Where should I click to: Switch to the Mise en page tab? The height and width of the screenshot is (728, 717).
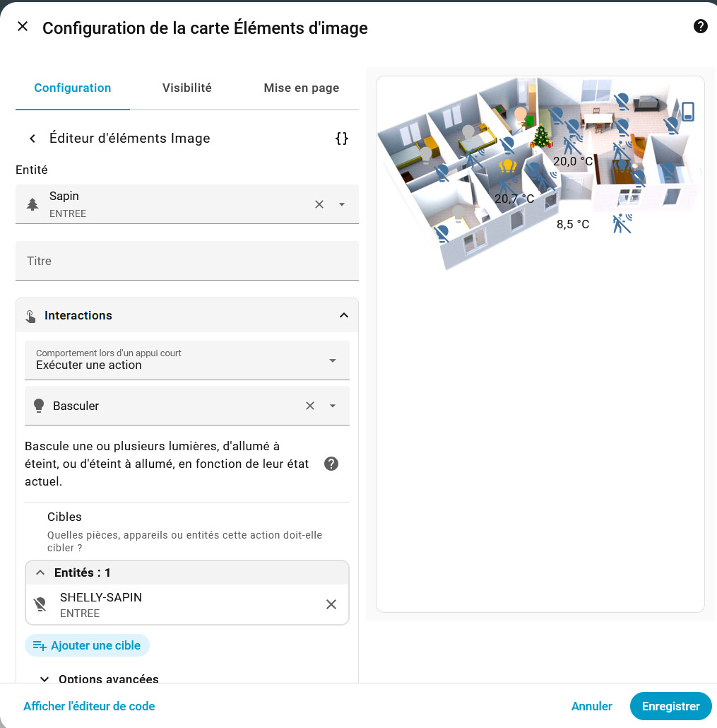pyautogui.click(x=301, y=88)
